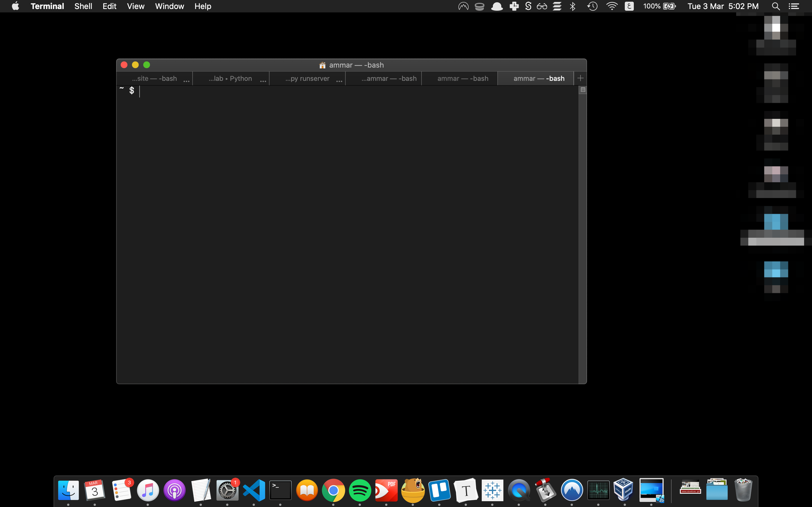Viewport: 812px width, 507px height.
Task: Scroll terminal scrollbar down
Action: tap(582, 379)
